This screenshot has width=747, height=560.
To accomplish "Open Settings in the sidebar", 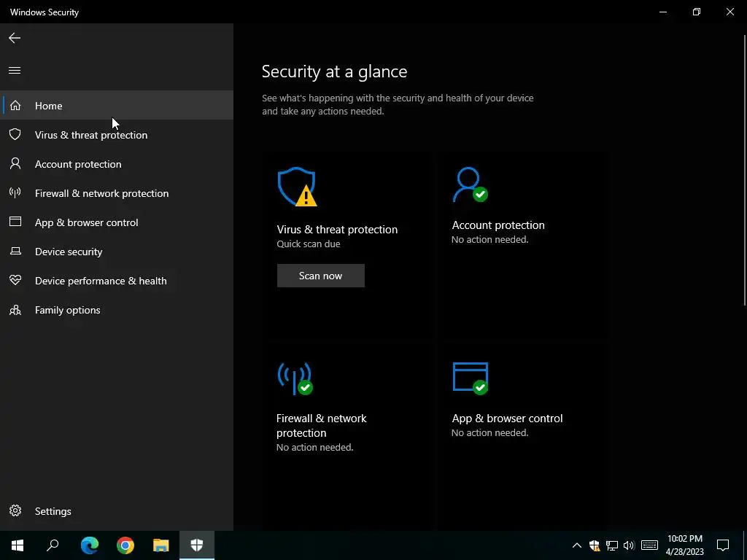I will click(117, 511).
